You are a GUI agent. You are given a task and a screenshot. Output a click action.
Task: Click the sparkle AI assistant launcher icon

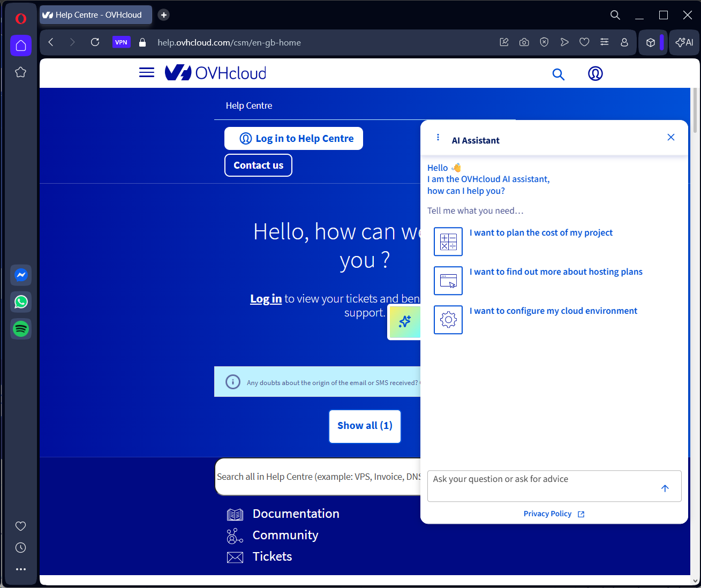(x=404, y=321)
